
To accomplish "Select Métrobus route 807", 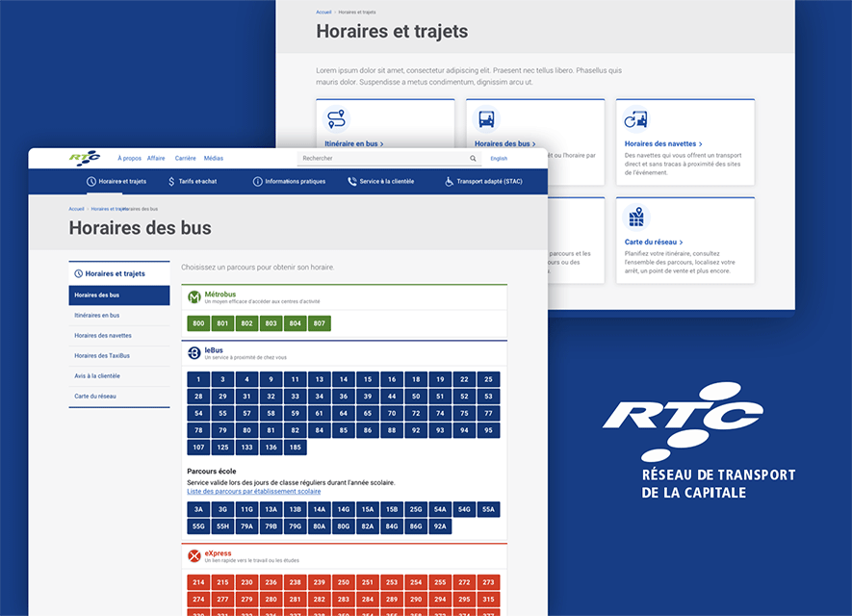I will [320, 323].
